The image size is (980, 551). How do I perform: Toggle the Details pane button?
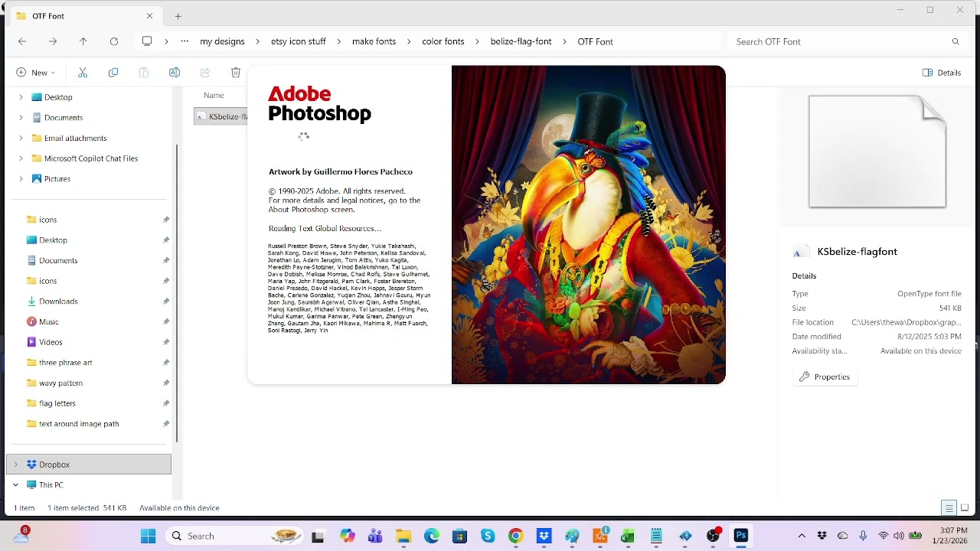point(942,73)
